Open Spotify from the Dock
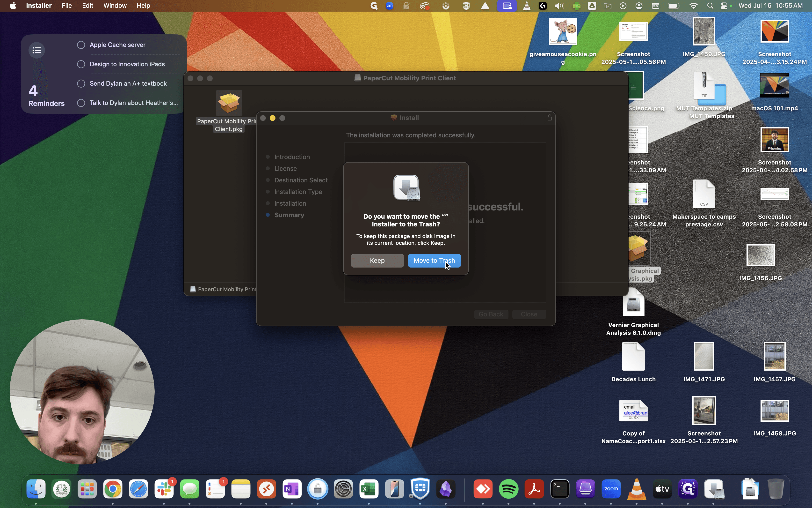The height and width of the screenshot is (508, 812). [509, 489]
